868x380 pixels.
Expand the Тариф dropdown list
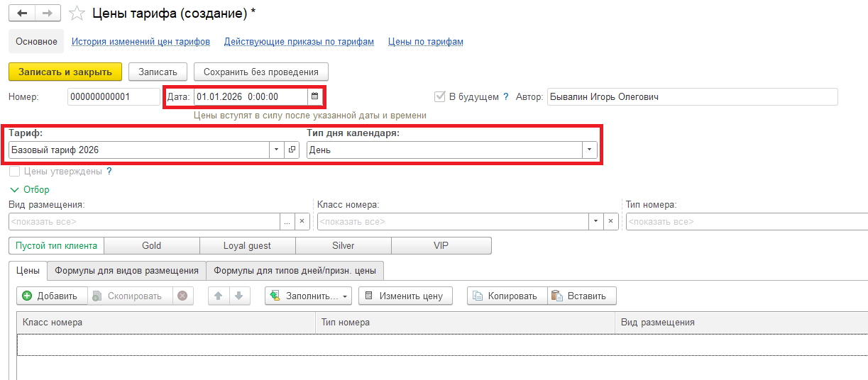click(x=277, y=150)
